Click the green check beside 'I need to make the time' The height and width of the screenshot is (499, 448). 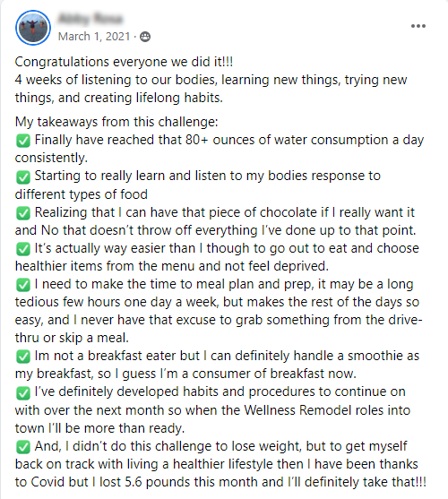[23, 285]
